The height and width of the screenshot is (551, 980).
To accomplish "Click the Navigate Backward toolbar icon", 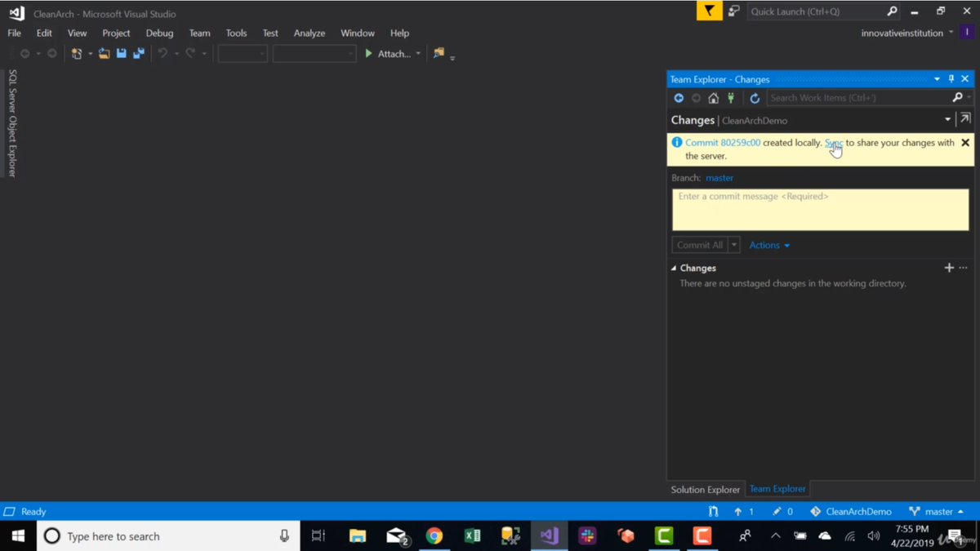I will point(25,54).
